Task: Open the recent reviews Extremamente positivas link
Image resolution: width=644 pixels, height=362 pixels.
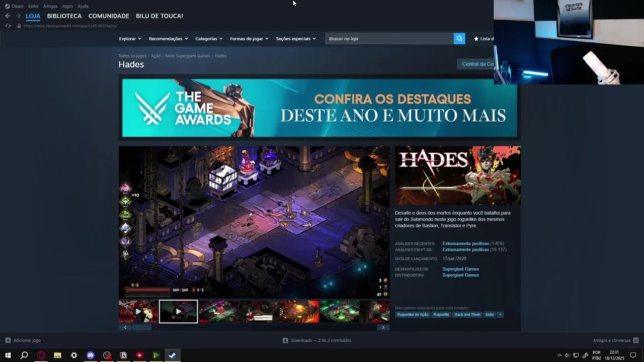Action: point(465,244)
